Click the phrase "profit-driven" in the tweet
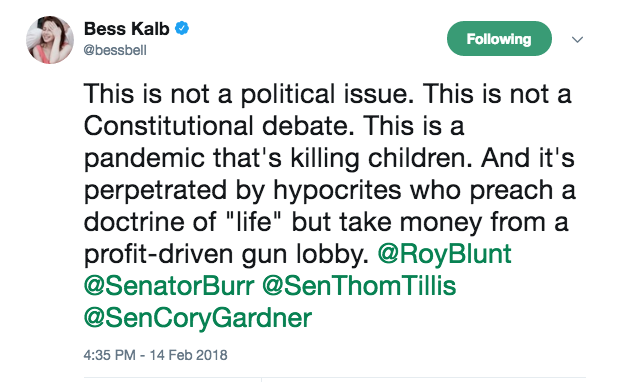The height and width of the screenshot is (382, 617). click(x=158, y=254)
